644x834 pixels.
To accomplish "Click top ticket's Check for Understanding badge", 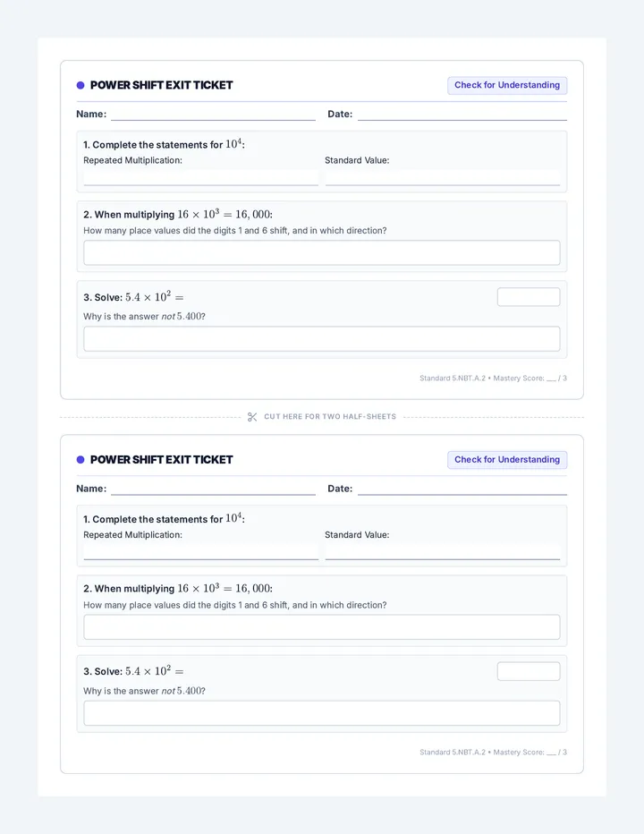I will click(507, 85).
